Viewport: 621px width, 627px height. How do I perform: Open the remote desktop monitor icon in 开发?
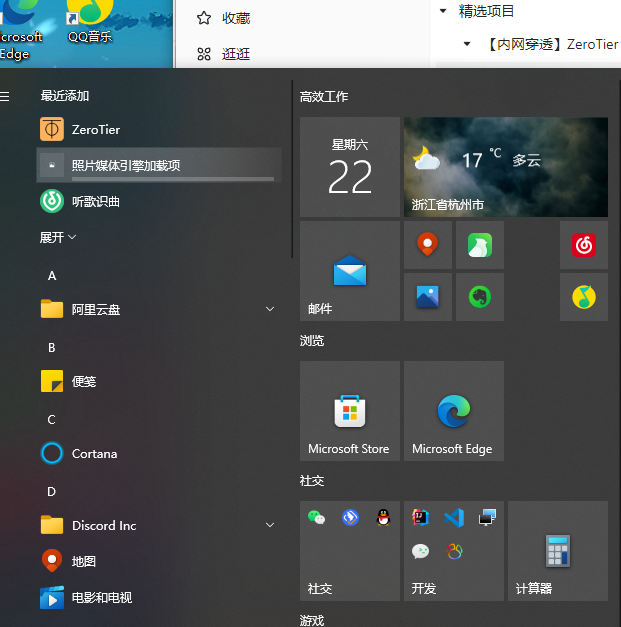(x=487, y=517)
